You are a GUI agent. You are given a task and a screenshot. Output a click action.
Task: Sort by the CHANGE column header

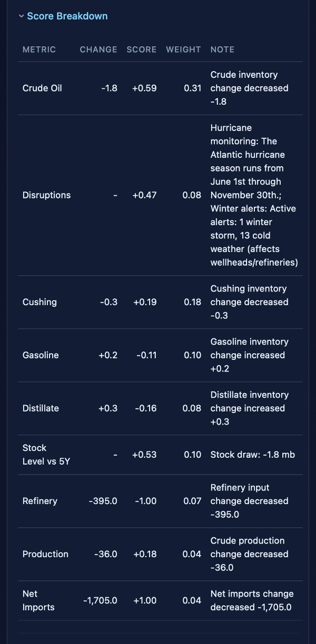[x=98, y=49]
